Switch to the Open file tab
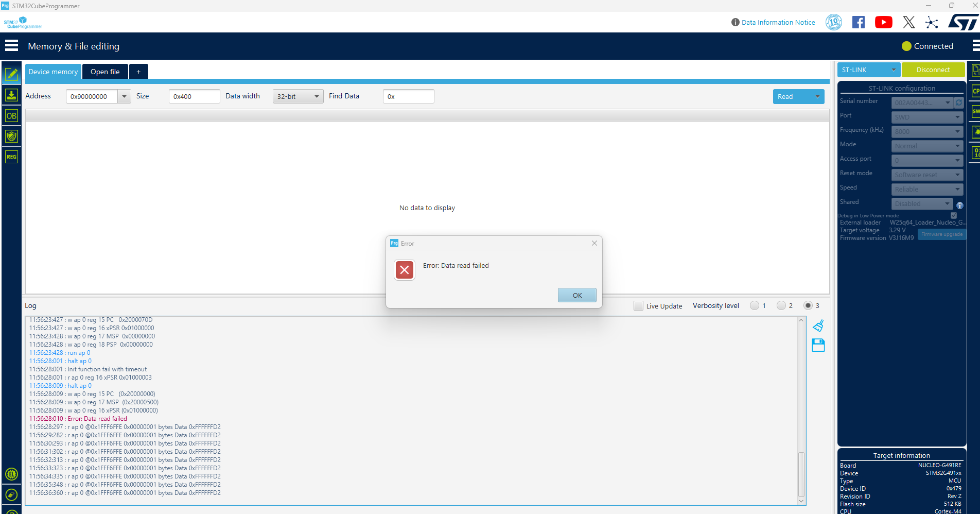 point(105,72)
